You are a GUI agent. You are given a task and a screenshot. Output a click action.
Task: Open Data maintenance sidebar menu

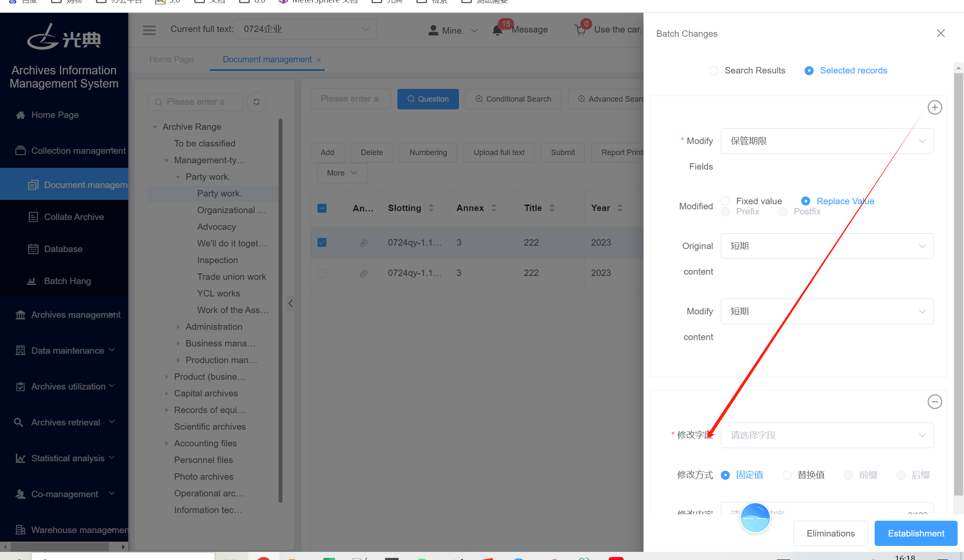click(x=64, y=351)
